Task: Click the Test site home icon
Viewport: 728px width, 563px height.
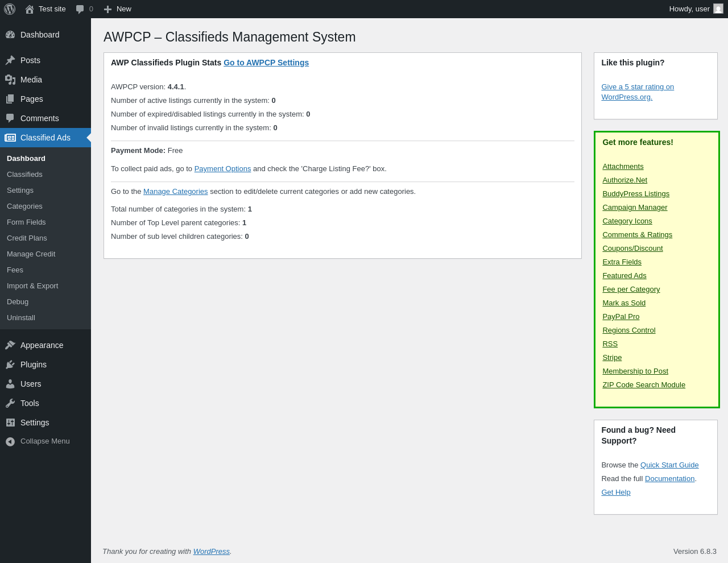Action: [x=30, y=9]
